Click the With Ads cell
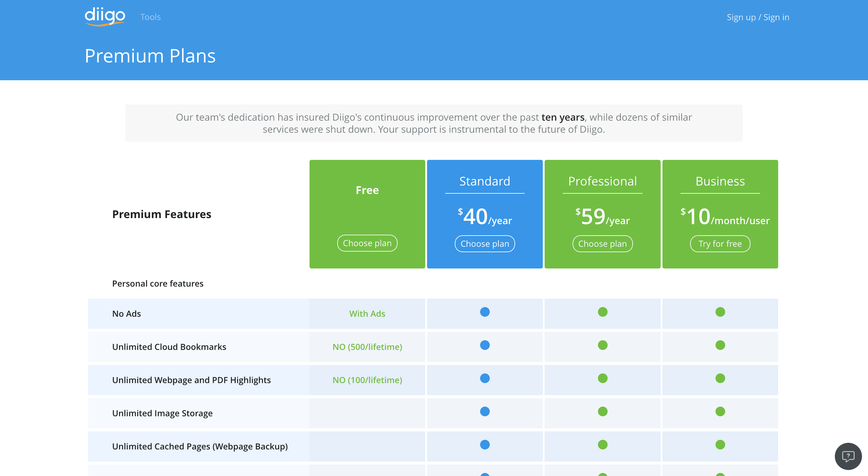868x476 pixels. click(367, 313)
